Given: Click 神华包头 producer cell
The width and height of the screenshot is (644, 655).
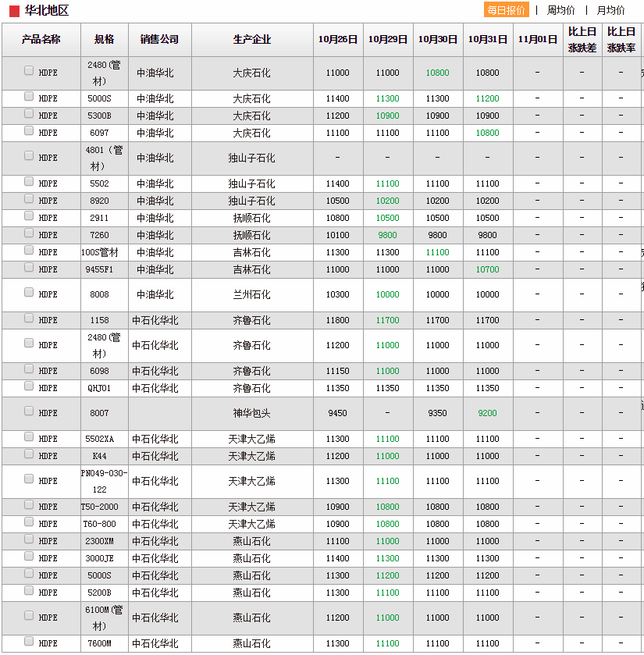Looking at the screenshot, I should click(x=252, y=413).
